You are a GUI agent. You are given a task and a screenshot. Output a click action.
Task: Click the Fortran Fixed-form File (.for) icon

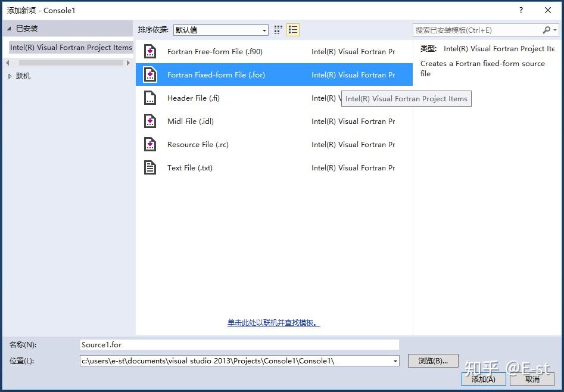(149, 74)
